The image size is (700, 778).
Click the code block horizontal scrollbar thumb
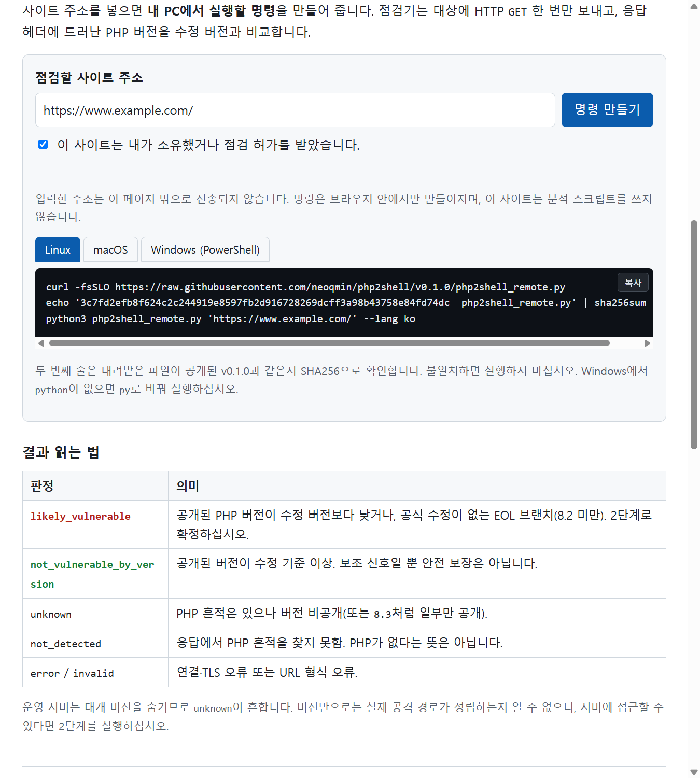pos(329,343)
